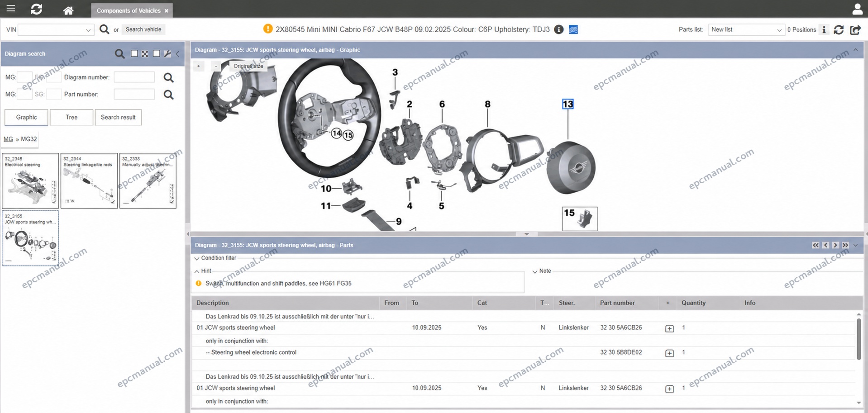Switch to the Graphic view tab
This screenshot has height=413, width=868.
tap(26, 117)
